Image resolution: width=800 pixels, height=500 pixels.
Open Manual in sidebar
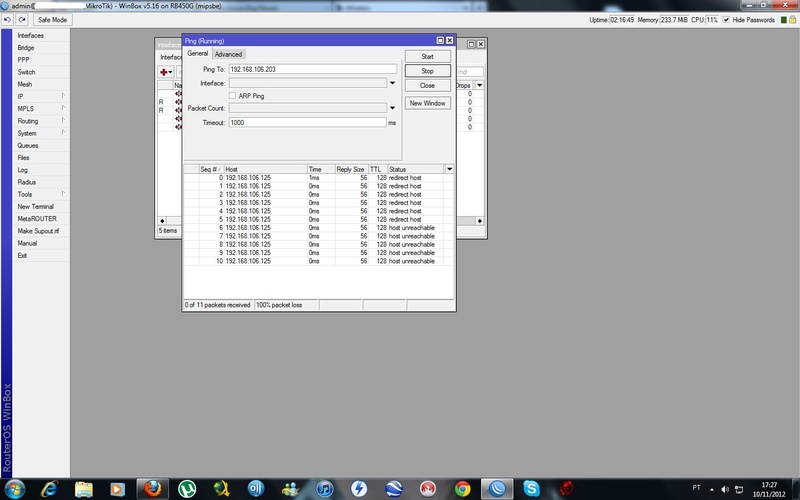(x=27, y=243)
